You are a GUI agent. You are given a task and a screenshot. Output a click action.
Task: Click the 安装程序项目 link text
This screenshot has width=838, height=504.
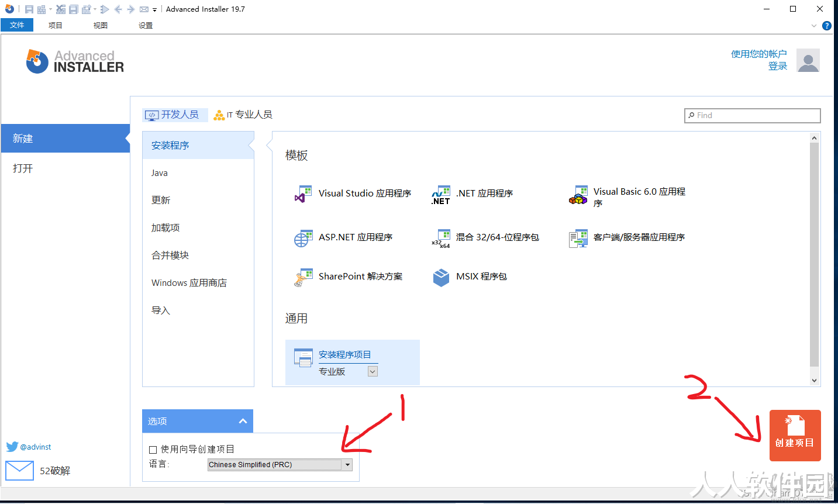[345, 355]
